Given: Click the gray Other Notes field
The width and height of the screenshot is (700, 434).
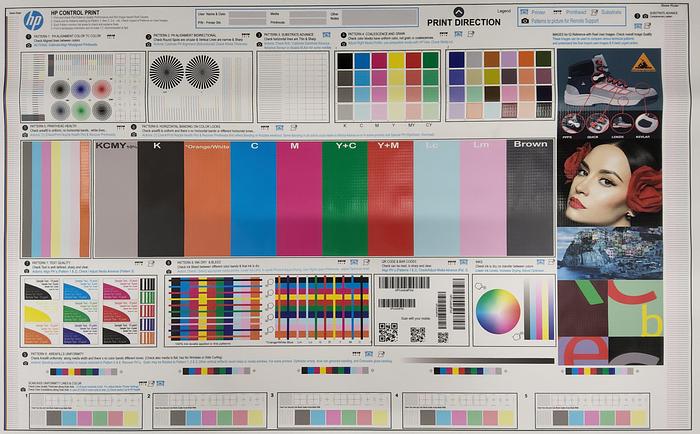Looking at the screenshot, I should [x=379, y=18].
